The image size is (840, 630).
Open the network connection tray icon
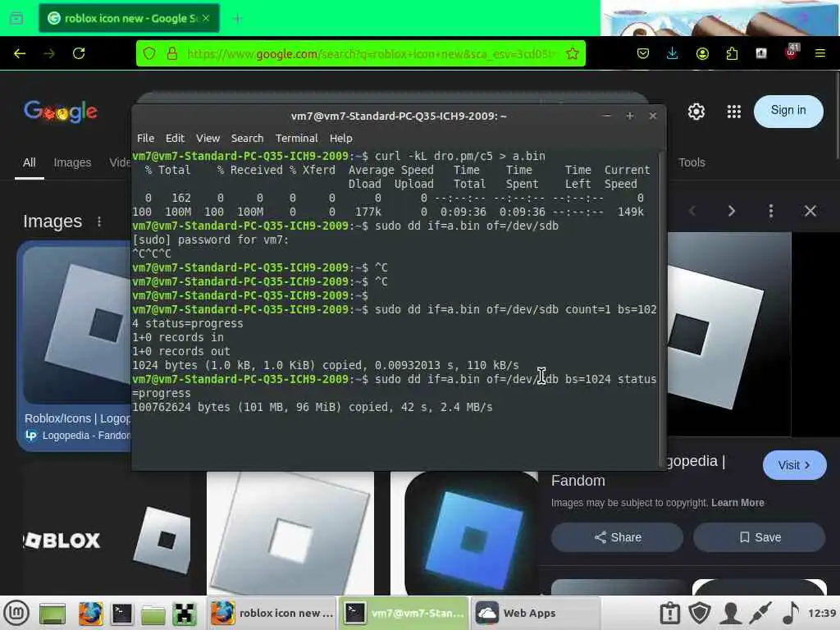tap(760, 613)
